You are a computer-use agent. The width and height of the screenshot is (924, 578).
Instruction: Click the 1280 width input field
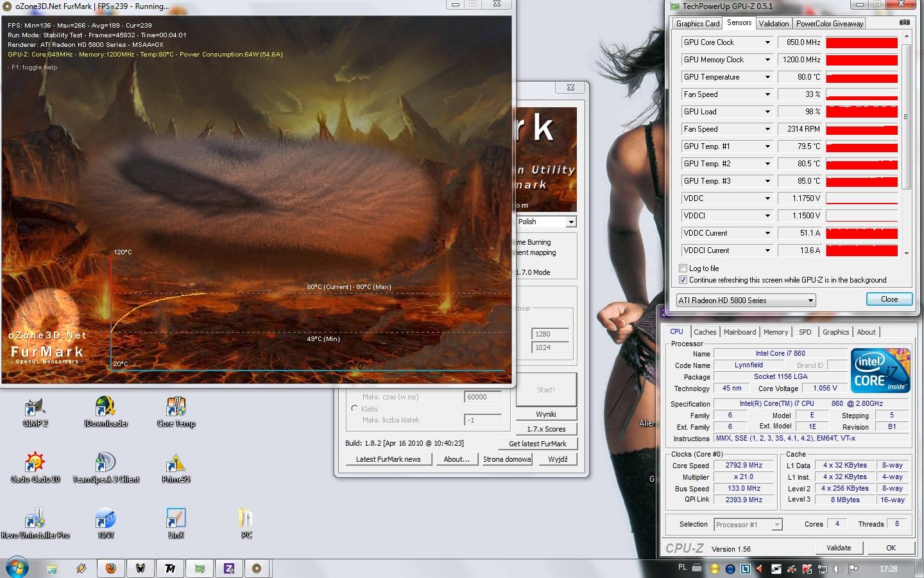[551, 334]
